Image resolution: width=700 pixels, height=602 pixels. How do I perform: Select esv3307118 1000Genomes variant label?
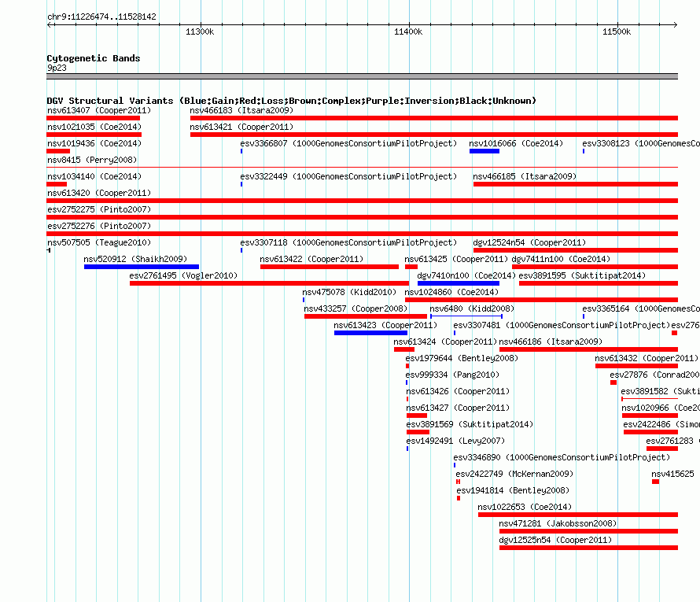(348, 242)
